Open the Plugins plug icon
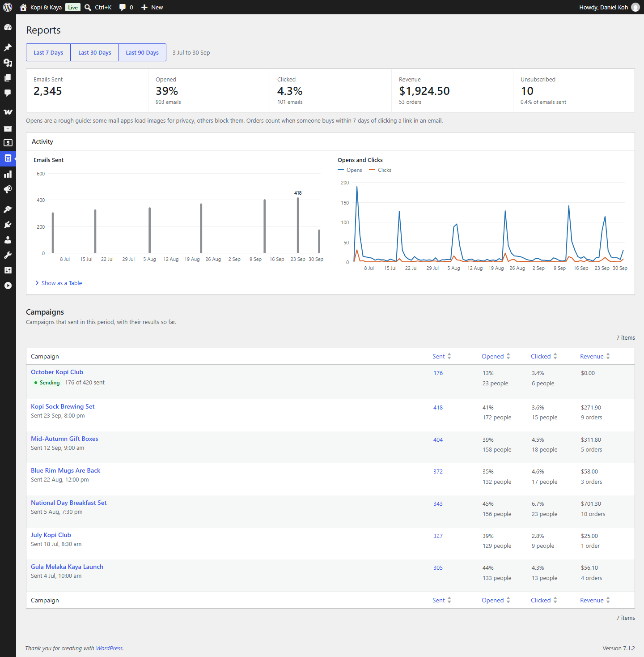 8,225
